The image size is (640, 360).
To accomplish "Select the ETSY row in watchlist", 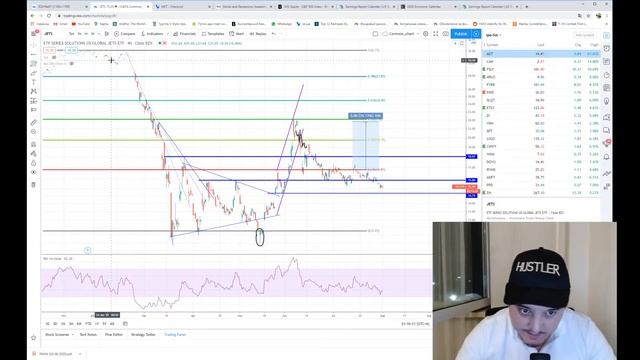I will 541,108.
